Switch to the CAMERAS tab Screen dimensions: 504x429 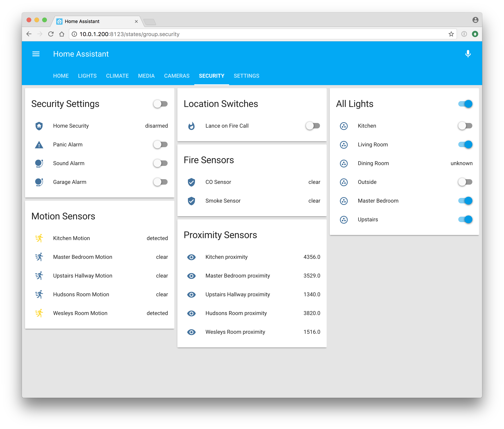pyautogui.click(x=177, y=76)
